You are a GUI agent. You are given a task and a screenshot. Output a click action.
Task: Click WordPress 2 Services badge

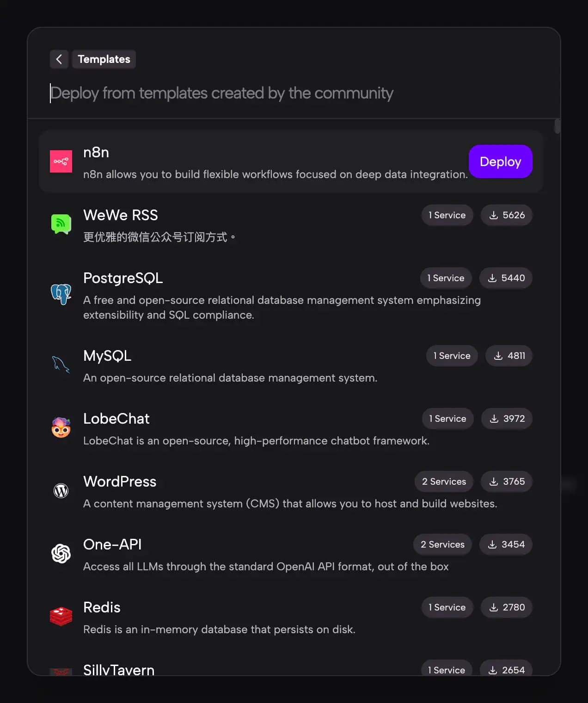click(444, 481)
